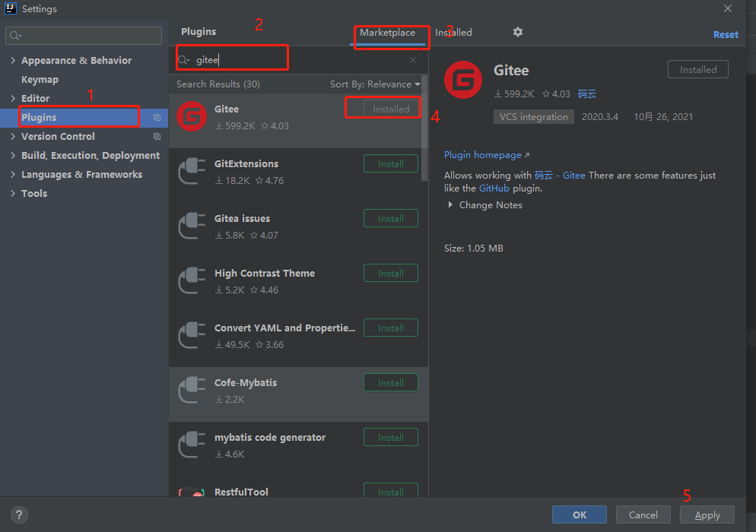Click Installed button on Gitee list row
This screenshot has width=756, height=532.
coord(390,109)
